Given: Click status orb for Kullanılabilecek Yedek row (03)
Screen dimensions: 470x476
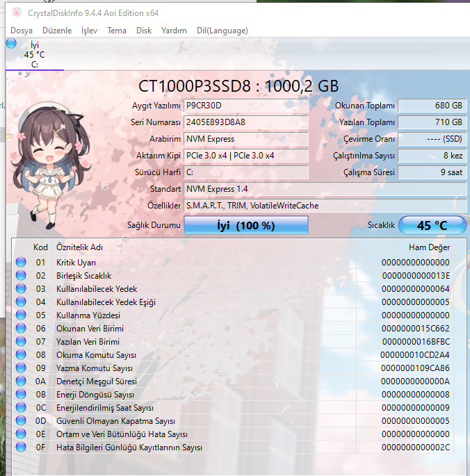Looking at the screenshot, I should pyautogui.click(x=21, y=288).
